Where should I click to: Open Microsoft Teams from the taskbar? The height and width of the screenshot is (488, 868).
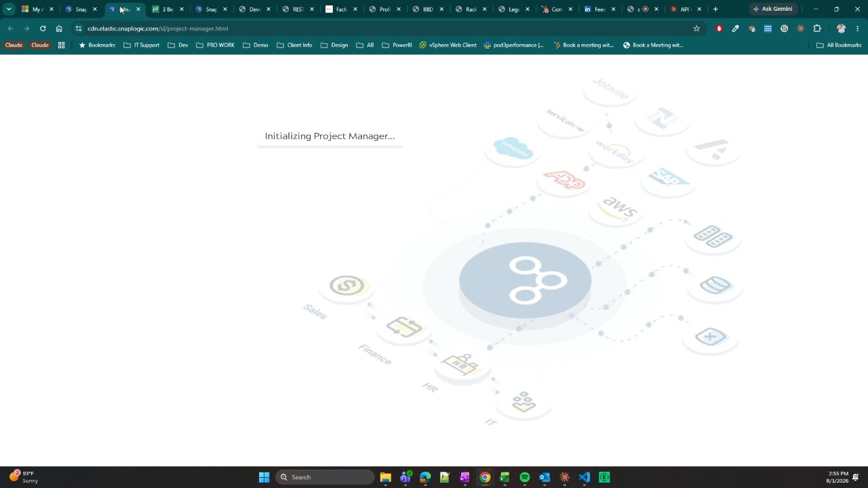406,477
